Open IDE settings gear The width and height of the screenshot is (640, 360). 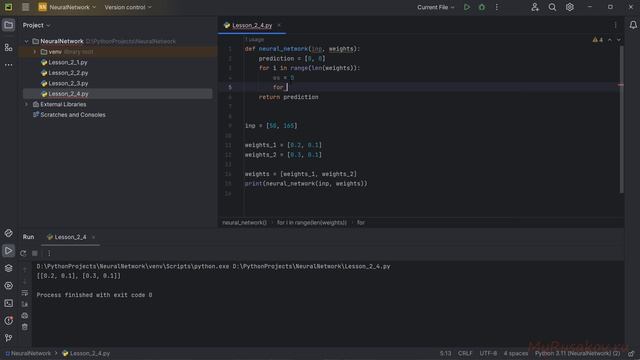point(569,7)
